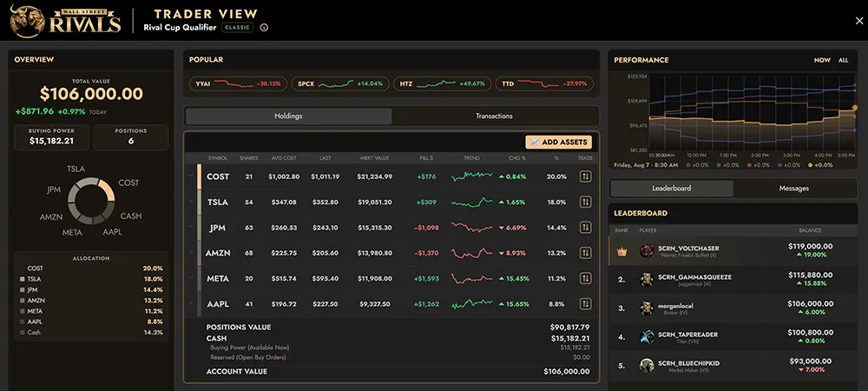Click the Wall Street Rivals logo
868x391 pixels.
(65, 21)
